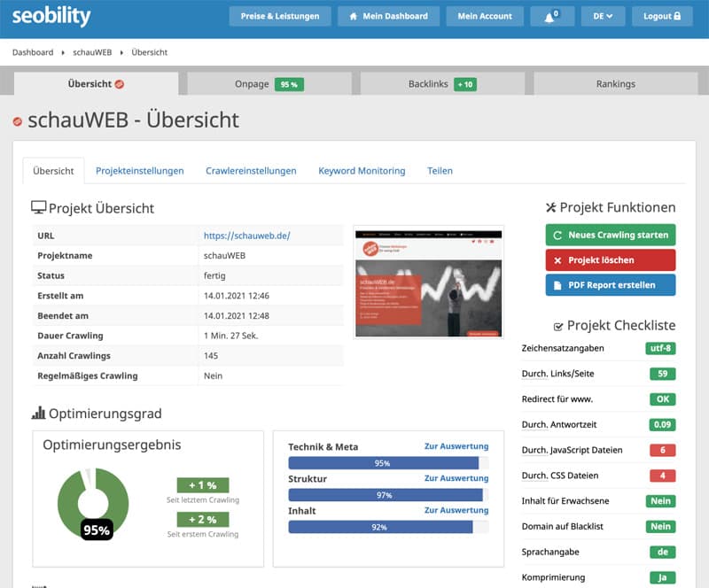The image size is (709, 588).
Task: Go to Mein Dashboard
Action: [x=388, y=16]
